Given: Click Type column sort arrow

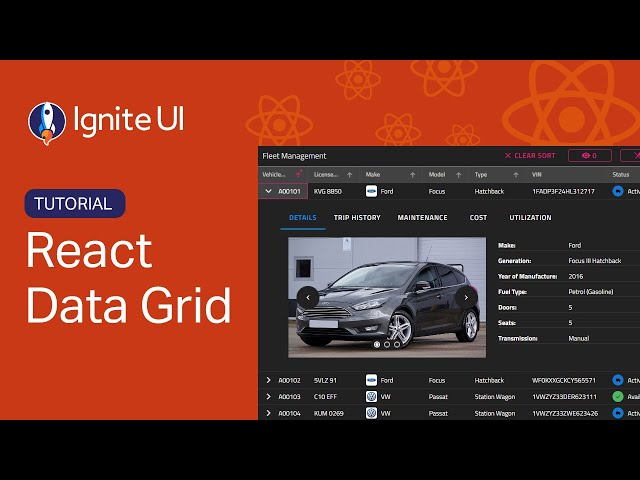Looking at the screenshot, I should point(516,175).
